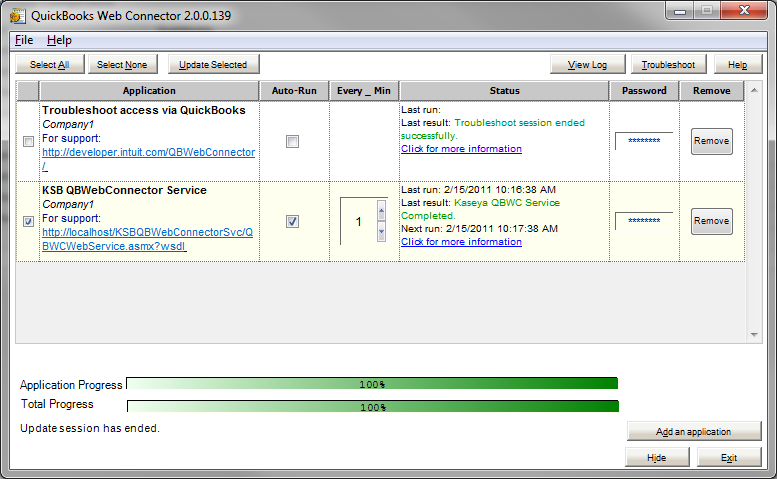Open the File menu
The width and height of the screenshot is (777, 479).
click(x=24, y=40)
